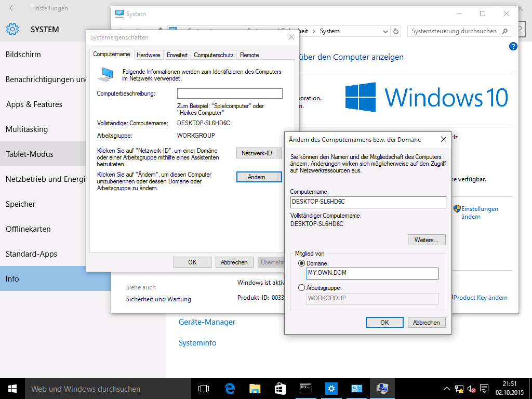Switch to the Remote tab

point(249,55)
